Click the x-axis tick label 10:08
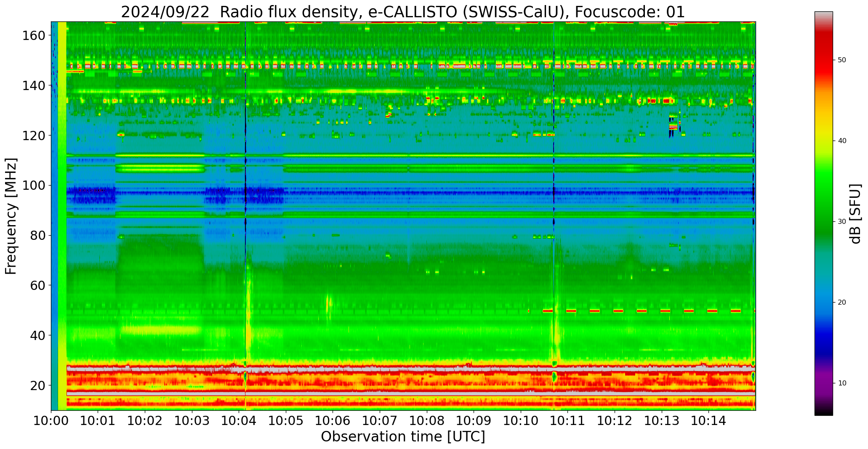 pyautogui.click(x=427, y=421)
